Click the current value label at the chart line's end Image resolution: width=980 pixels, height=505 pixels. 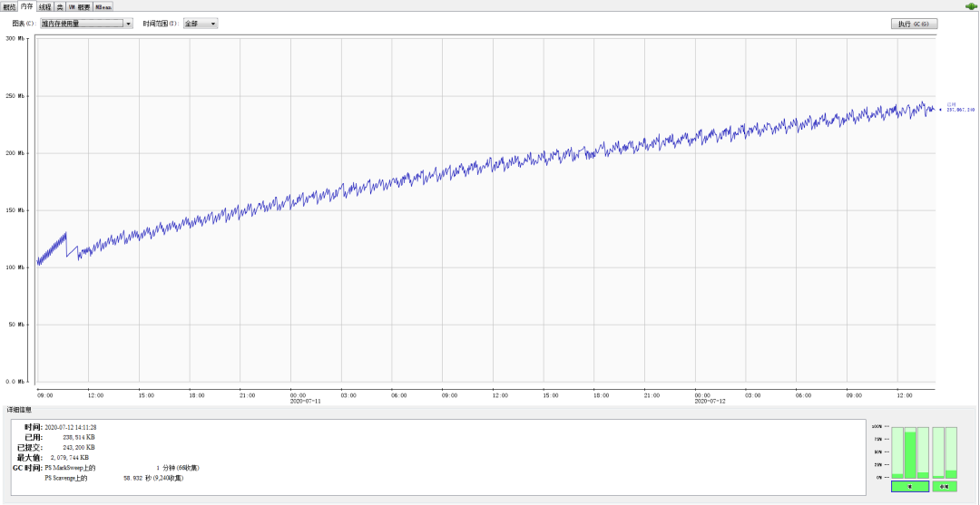[x=960, y=107]
